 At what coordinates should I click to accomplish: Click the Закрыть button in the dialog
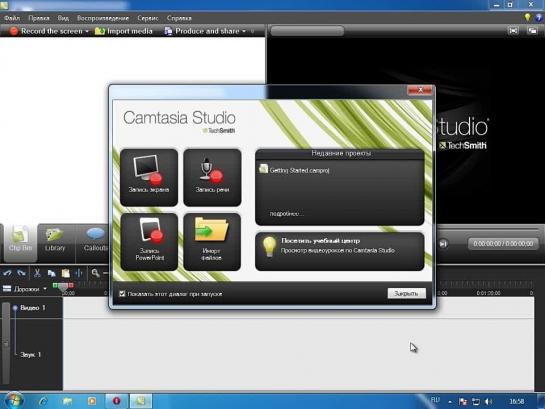[x=406, y=294]
